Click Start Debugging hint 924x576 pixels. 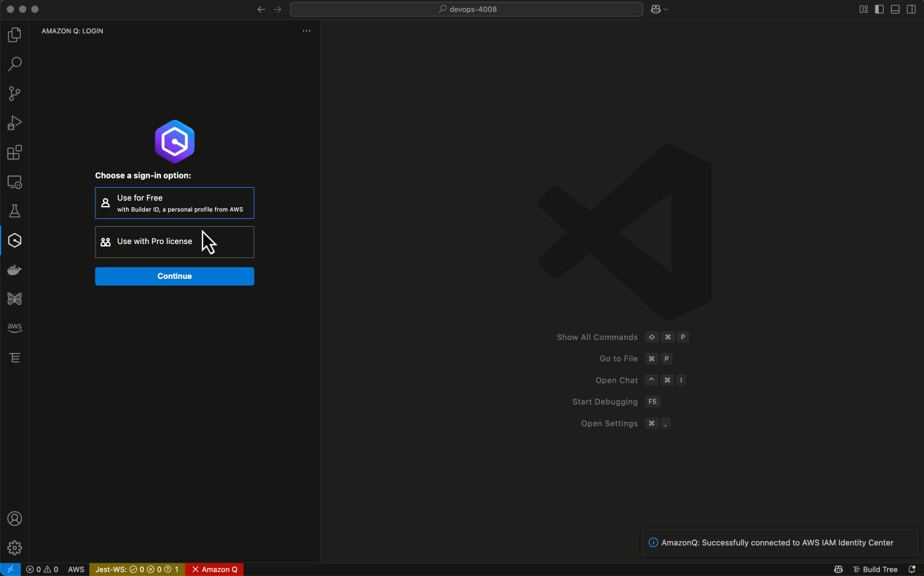(x=605, y=402)
